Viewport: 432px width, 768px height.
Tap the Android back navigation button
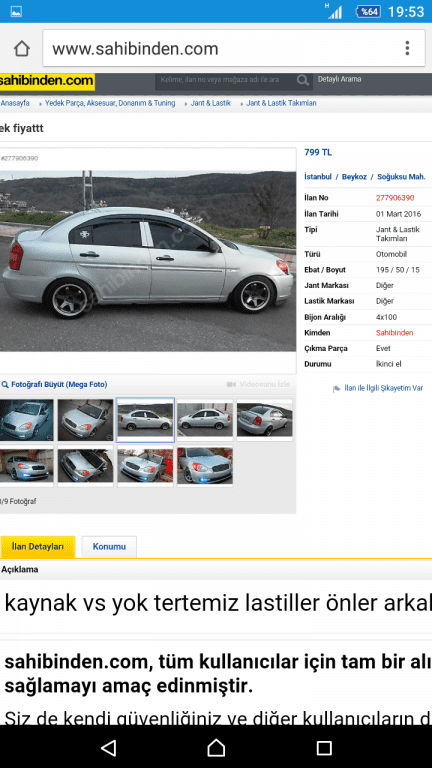click(108, 747)
